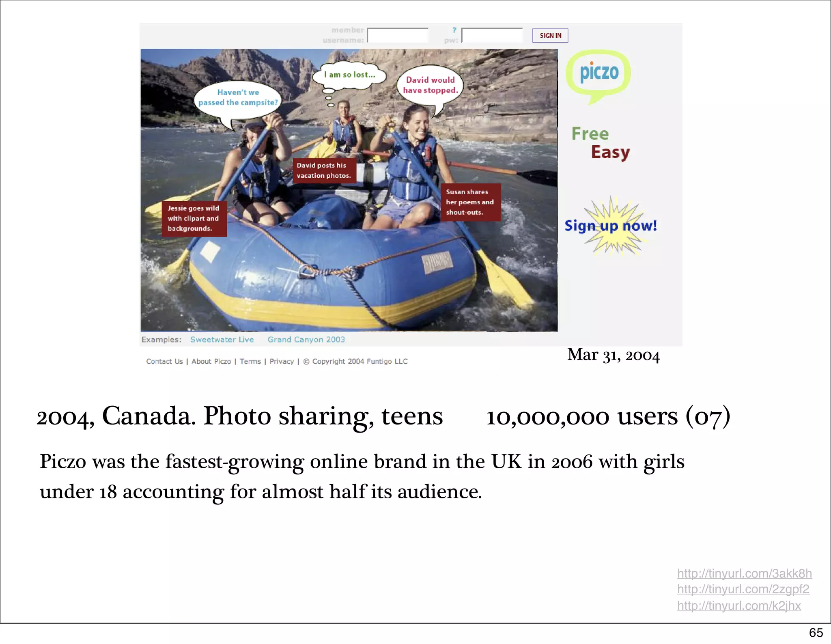The width and height of the screenshot is (831, 644).
Task: Click the slide number 65
Action: [x=816, y=633]
